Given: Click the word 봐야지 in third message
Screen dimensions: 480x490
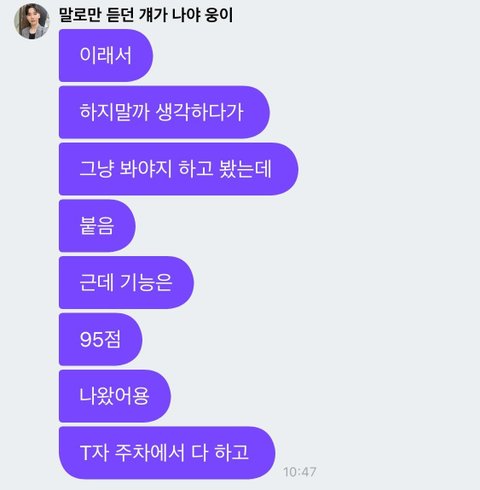Looking at the screenshot, I should point(146,169).
